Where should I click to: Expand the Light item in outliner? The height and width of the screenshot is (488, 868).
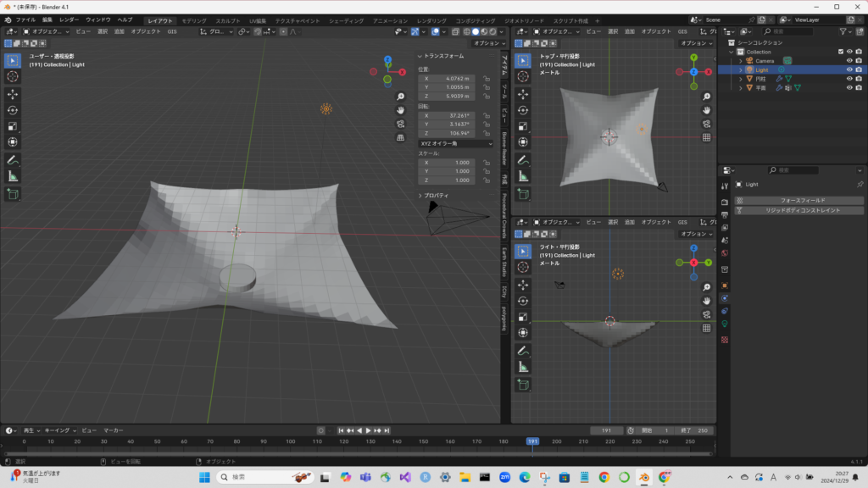tap(740, 69)
